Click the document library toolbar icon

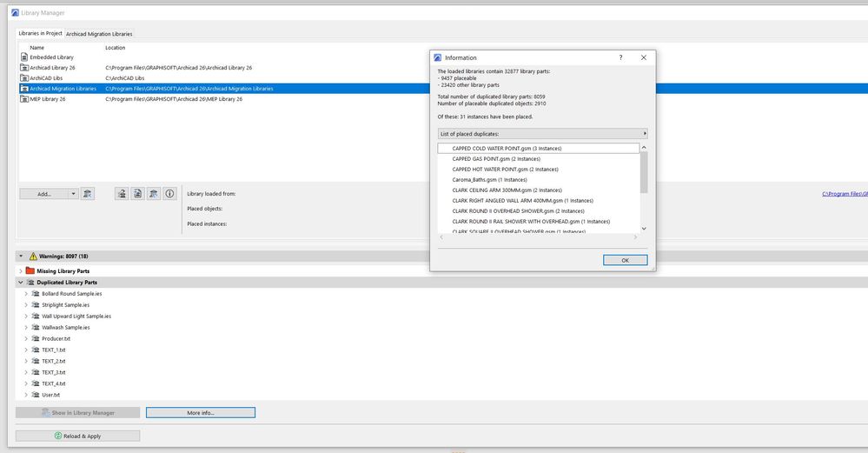(138, 194)
